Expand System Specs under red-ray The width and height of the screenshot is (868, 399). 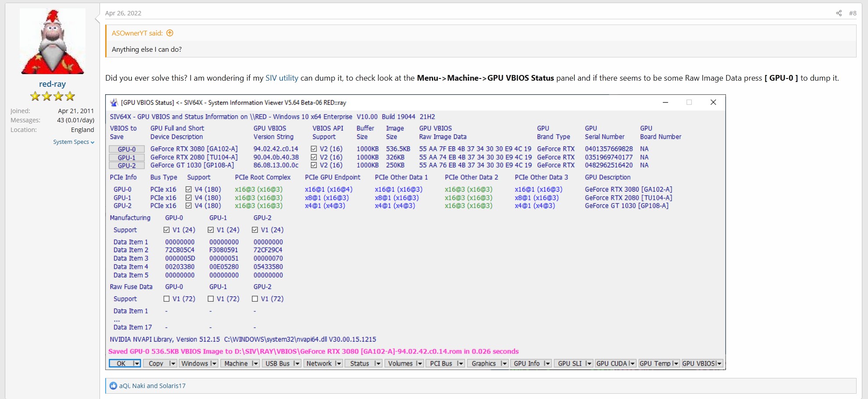tap(74, 142)
